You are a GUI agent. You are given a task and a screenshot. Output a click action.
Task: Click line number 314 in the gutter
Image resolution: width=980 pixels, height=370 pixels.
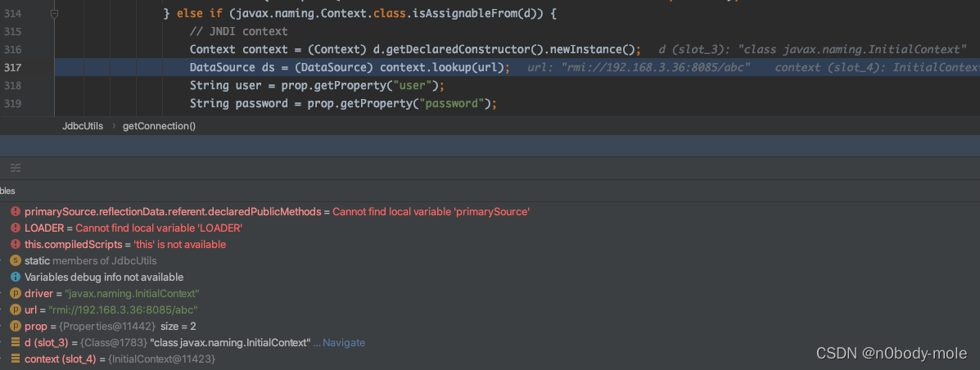(x=13, y=13)
